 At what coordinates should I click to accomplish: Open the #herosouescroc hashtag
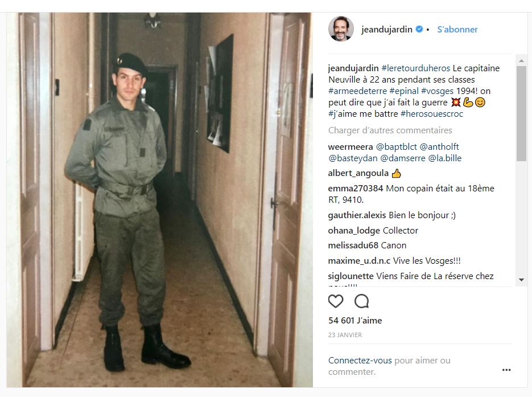tap(431, 114)
